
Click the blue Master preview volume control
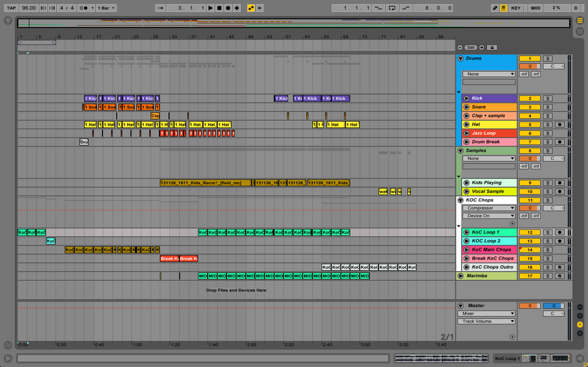(x=553, y=306)
